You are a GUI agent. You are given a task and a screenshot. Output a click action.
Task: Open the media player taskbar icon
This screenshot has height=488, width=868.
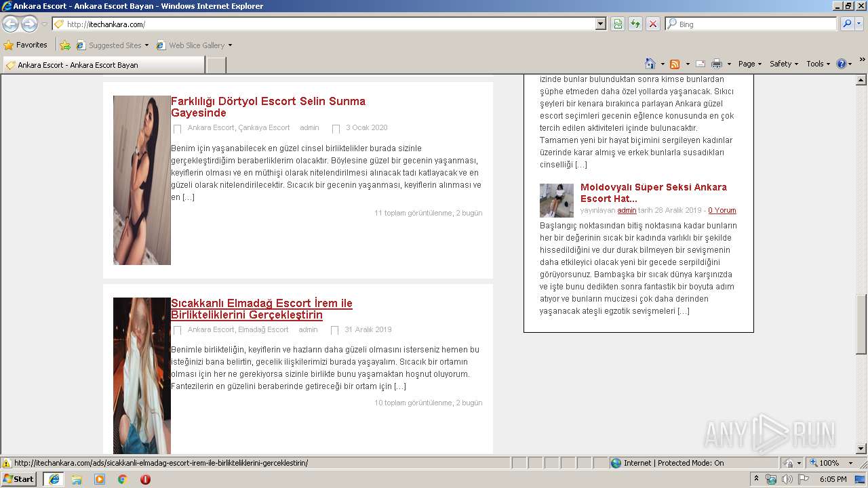pos(100,479)
